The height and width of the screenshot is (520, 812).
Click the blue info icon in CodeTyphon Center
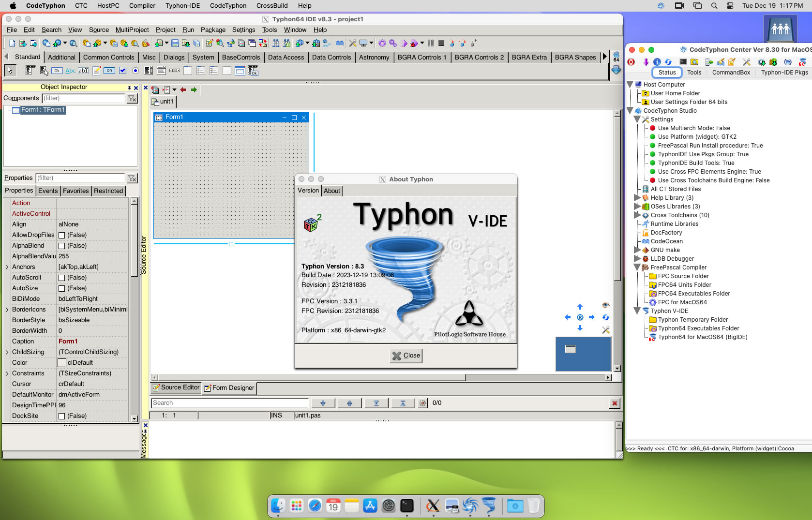pos(657,62)
